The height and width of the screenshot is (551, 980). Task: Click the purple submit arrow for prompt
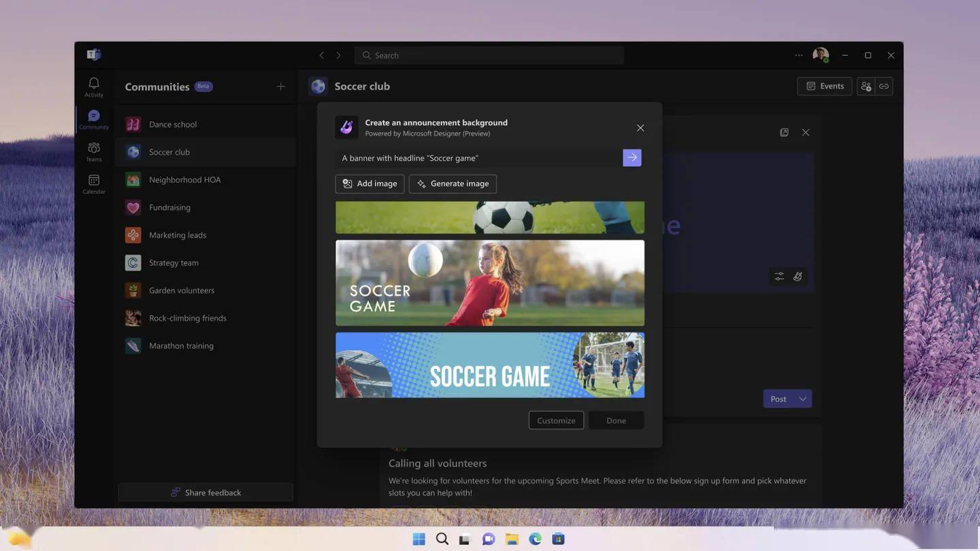[632, 158]
